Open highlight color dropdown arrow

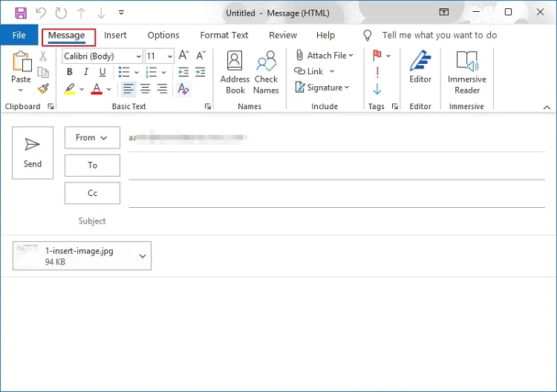click(x=82, y=89)
